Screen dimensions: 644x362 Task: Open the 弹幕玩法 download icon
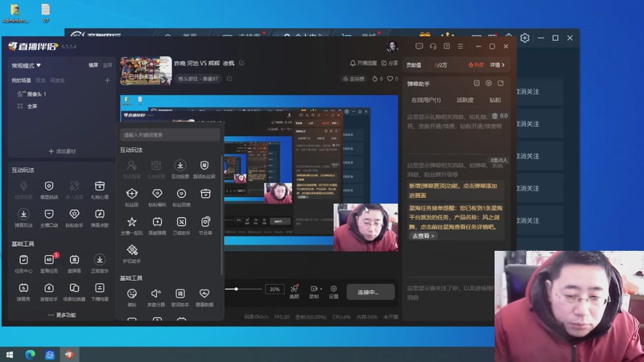point(23,217)
